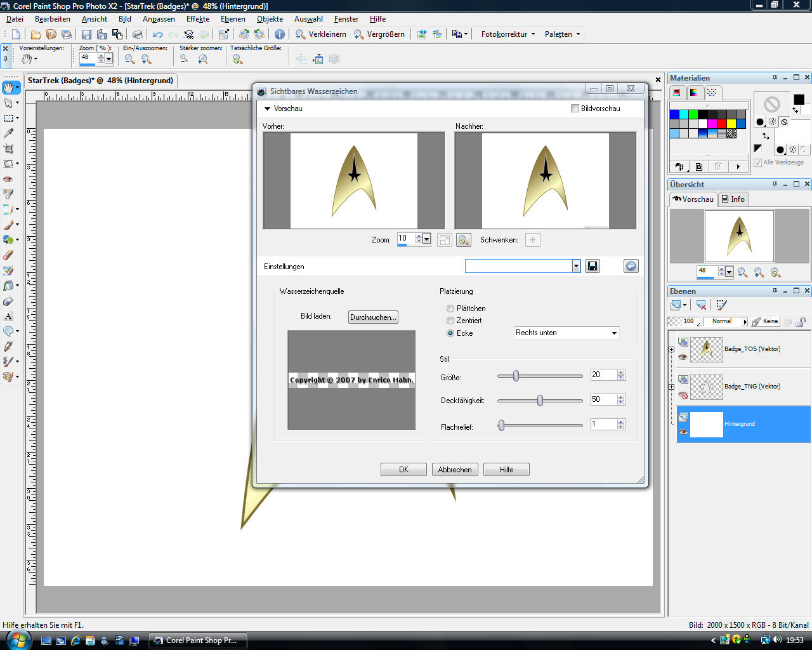Open the Einstellungen presets dropdown
Screen dimensions: 812x650
pos(576,266)
